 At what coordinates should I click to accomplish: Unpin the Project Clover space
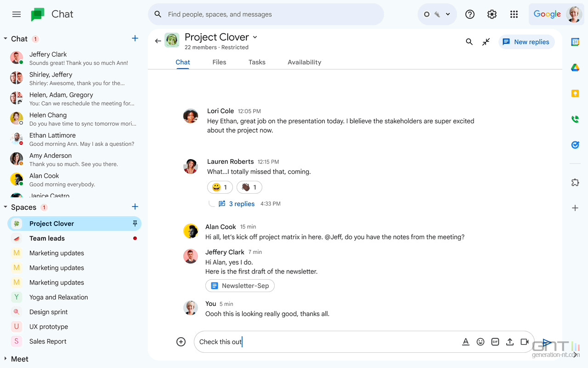point(135,223)
